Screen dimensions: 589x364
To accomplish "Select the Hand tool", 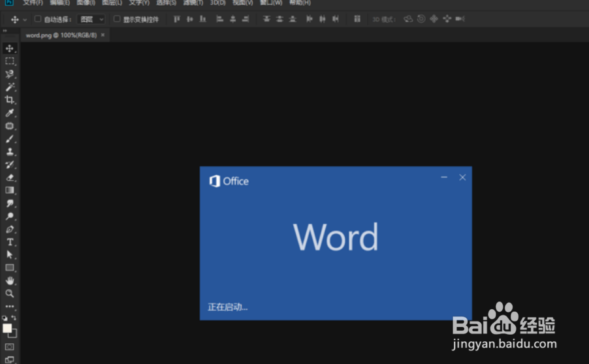I will [10, 281].
